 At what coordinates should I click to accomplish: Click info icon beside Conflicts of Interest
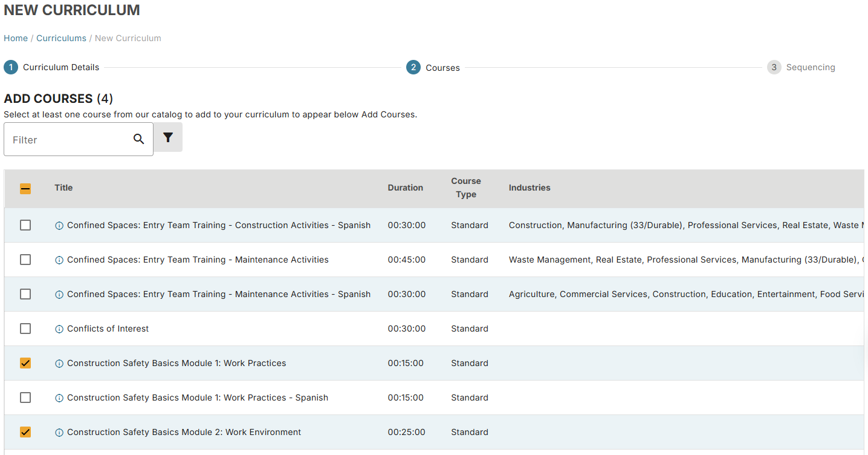point(59,329)
